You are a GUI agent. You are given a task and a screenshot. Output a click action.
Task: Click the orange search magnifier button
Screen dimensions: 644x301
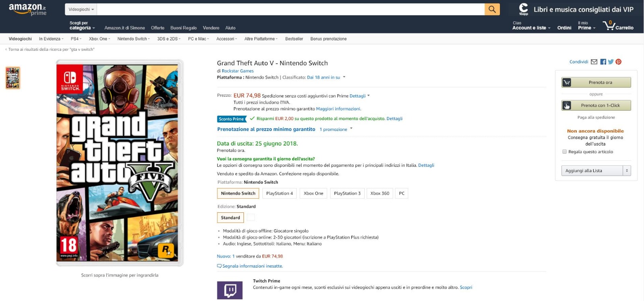pyautogui.click(x=492, y=9)
